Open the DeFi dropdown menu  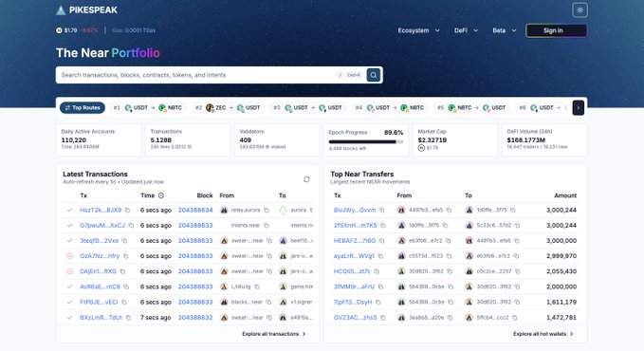[466, 30]
